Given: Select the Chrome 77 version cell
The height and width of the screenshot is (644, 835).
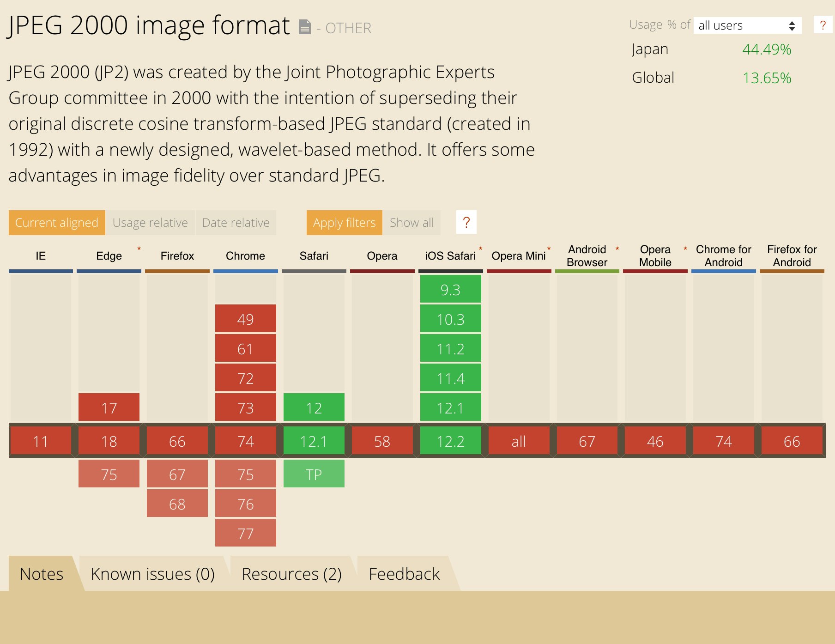Looking at the screenshot, I should 246,533.
